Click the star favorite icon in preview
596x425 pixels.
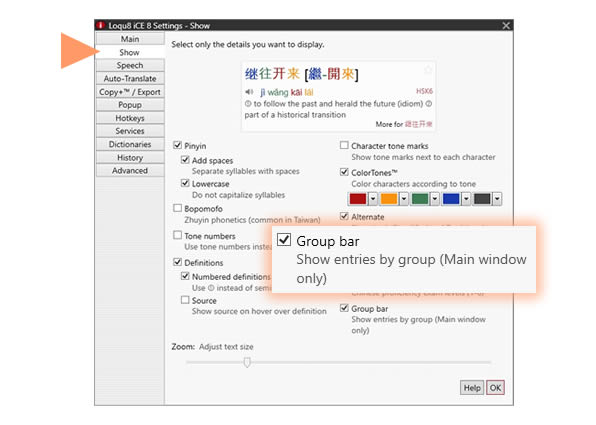pos(428,70)
